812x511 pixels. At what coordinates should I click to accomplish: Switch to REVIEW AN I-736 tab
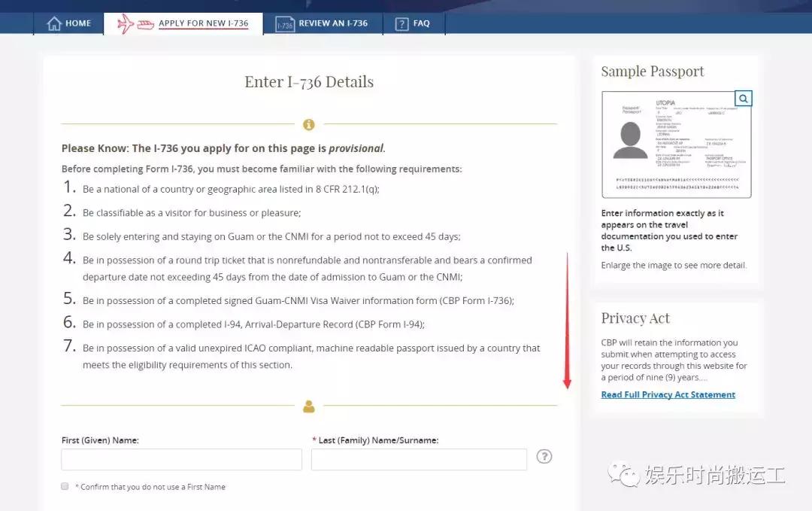(x=323, y=23)
